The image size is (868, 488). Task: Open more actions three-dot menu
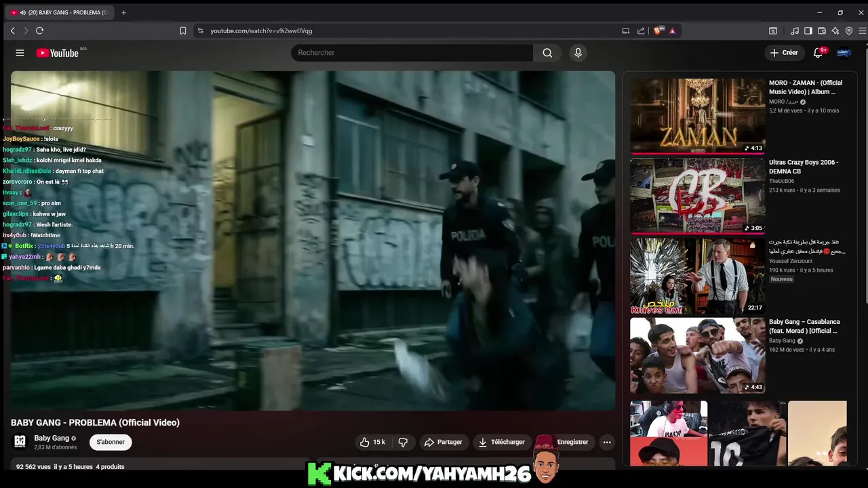(x=607, y=442)
